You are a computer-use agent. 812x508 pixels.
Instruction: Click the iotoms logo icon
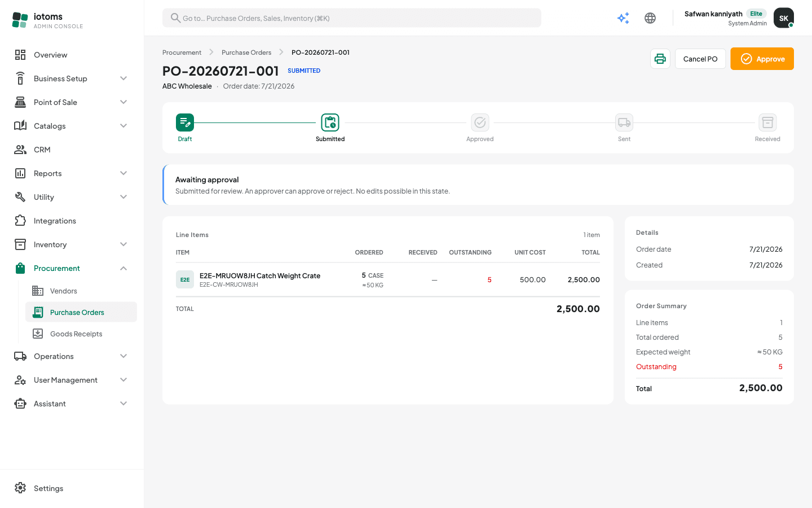20,20
